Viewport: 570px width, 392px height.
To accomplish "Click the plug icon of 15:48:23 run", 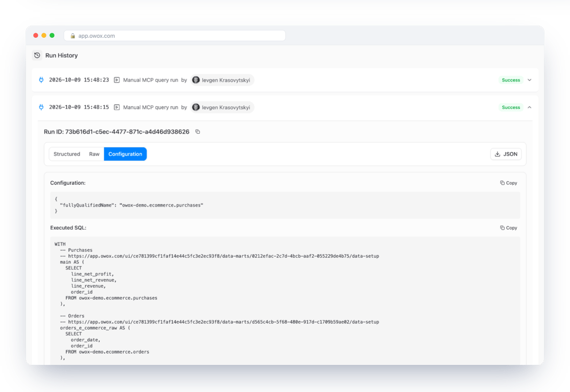I will tap(41, 80).
